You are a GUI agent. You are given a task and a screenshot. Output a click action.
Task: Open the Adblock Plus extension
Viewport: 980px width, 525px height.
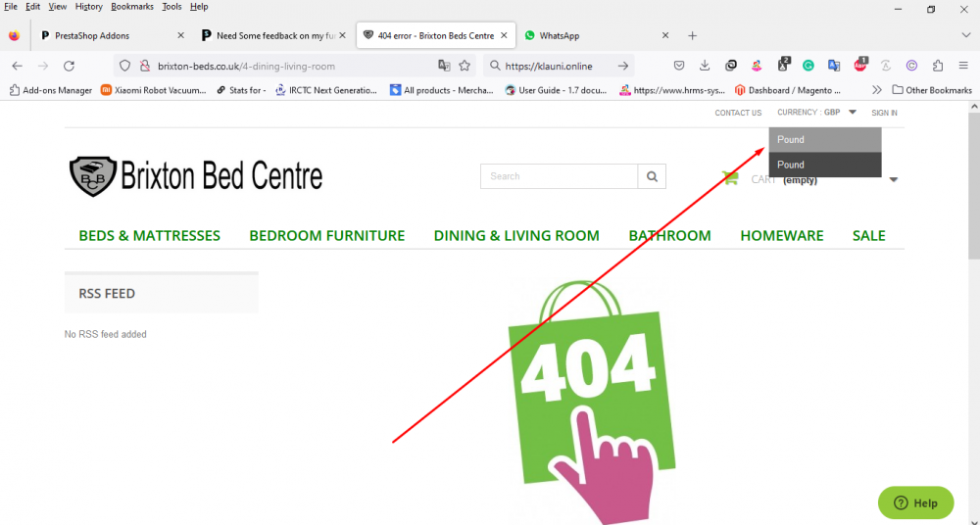(860, 65)
